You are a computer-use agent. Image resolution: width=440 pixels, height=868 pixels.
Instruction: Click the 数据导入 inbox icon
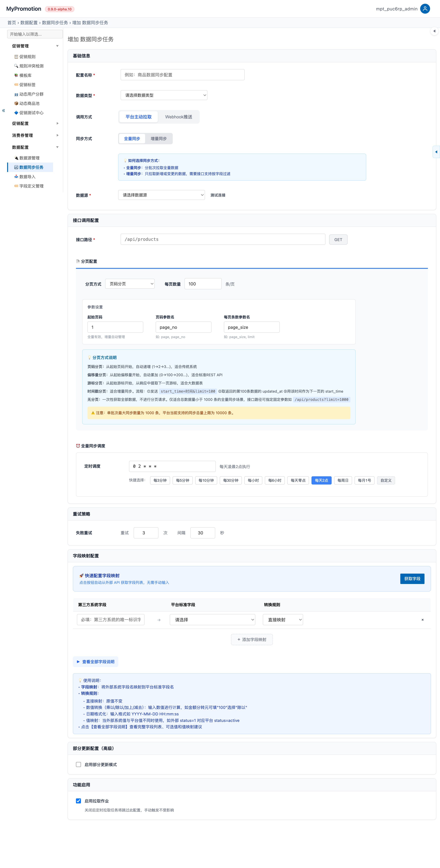tap(16, 177)
